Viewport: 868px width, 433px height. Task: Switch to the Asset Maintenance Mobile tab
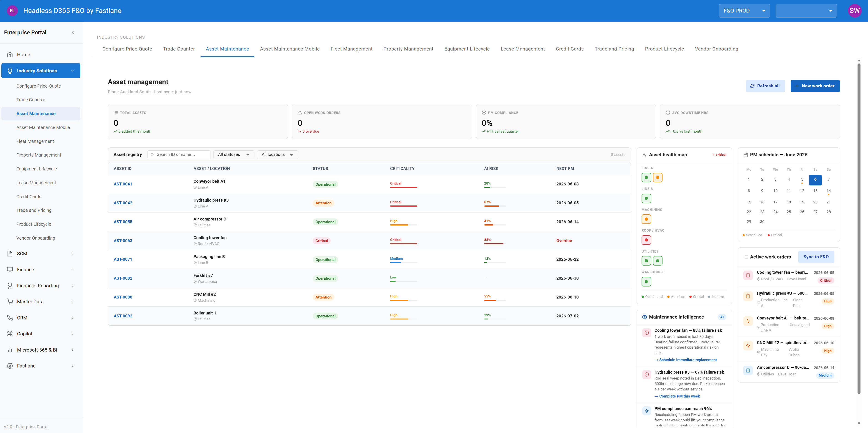coord(289,49)
